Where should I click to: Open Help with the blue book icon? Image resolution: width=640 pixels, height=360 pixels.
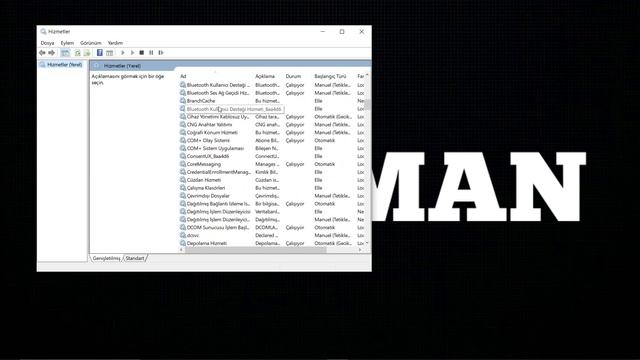pyautogui.click(x=100, y=53)
